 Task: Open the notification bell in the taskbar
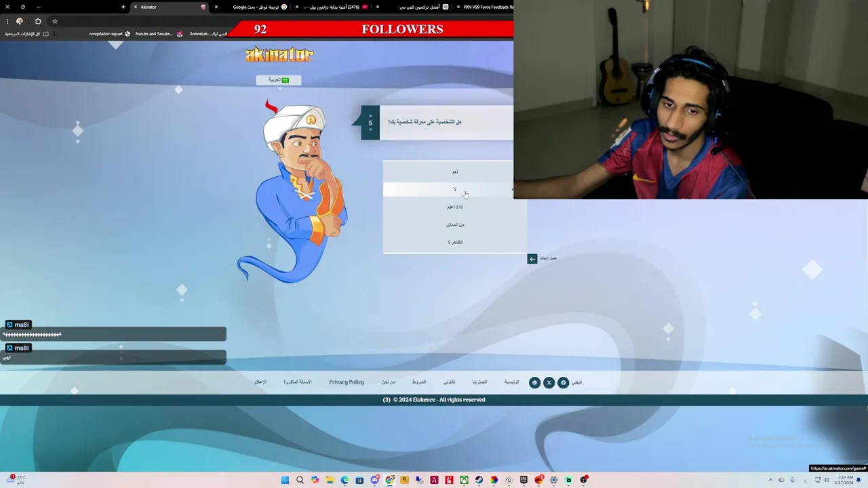[x=859, y=480]
